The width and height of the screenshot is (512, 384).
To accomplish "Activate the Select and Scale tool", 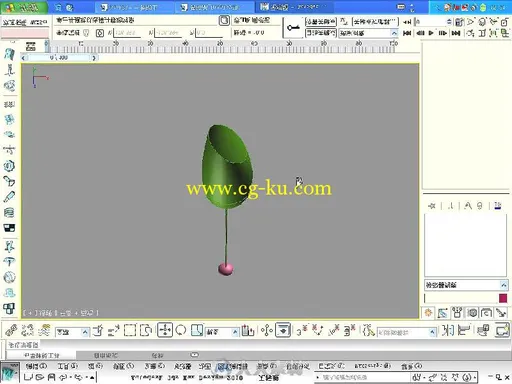I will pyautogui.click(x=197, y=330).
